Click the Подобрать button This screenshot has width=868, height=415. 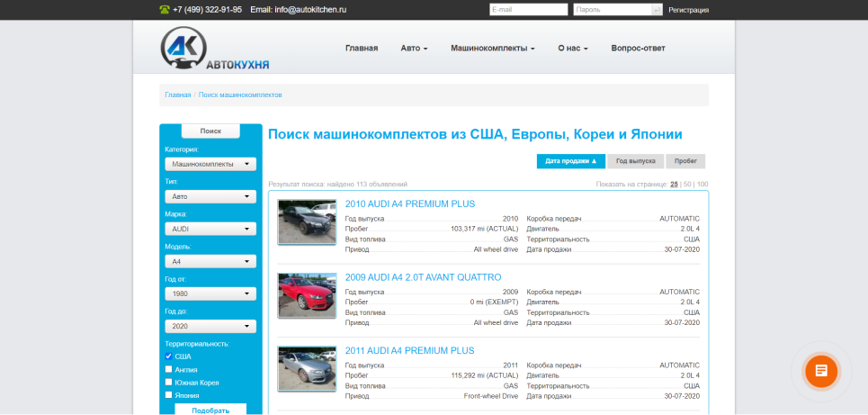pyautogui.click(x=210, y=410)
